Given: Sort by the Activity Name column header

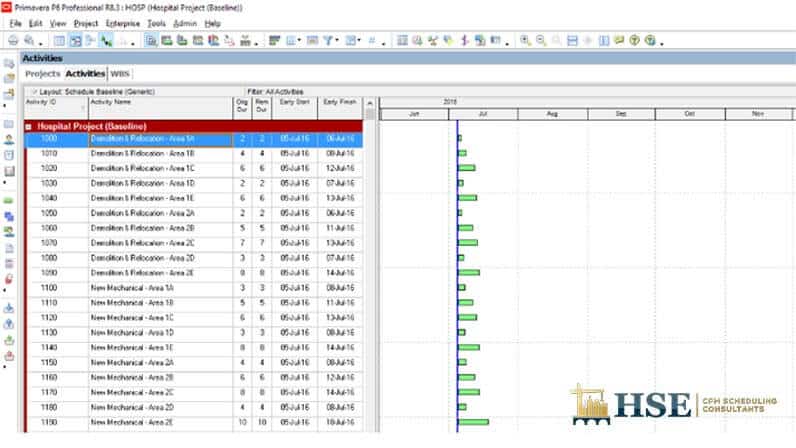Looking at the screenshot, I should pyautogui.click(x=158, y=102).
